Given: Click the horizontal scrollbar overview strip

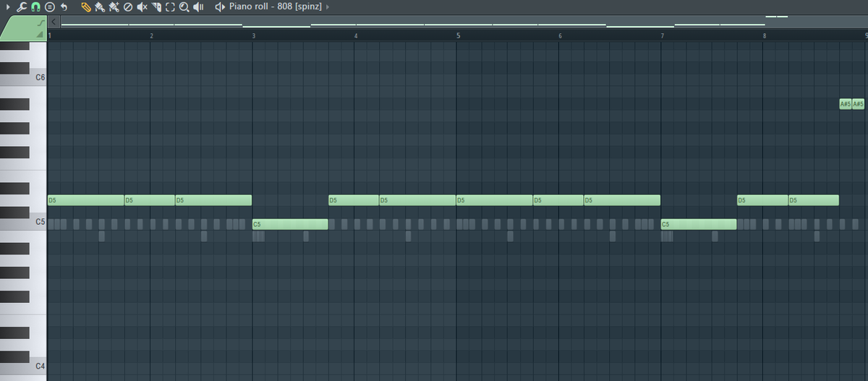Looking at the screenshot, I should tap(464, 22).
